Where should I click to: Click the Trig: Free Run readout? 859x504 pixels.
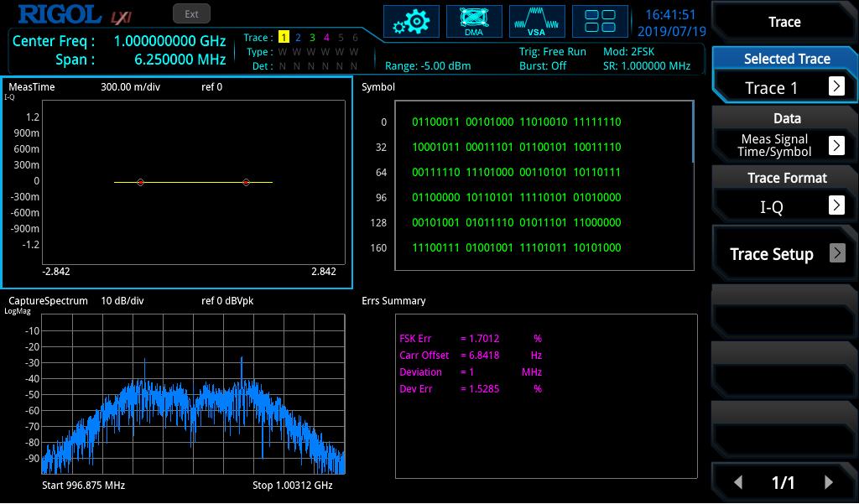(x=553, y=51)
